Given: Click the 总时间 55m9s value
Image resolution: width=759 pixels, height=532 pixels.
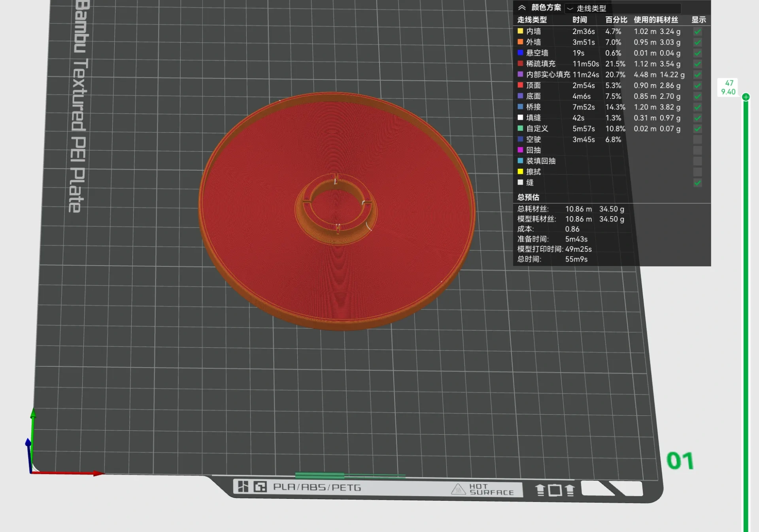Looking at the screenshot, I should click(x=576, y=259).
